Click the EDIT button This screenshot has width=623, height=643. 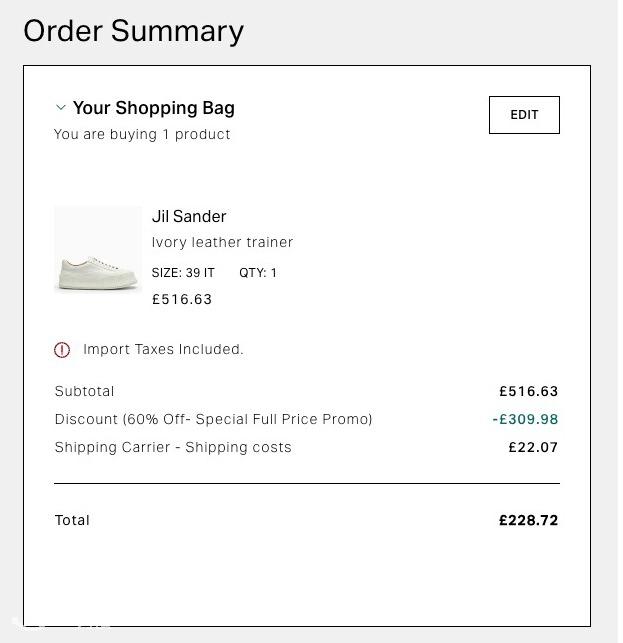tap(524, 115)
